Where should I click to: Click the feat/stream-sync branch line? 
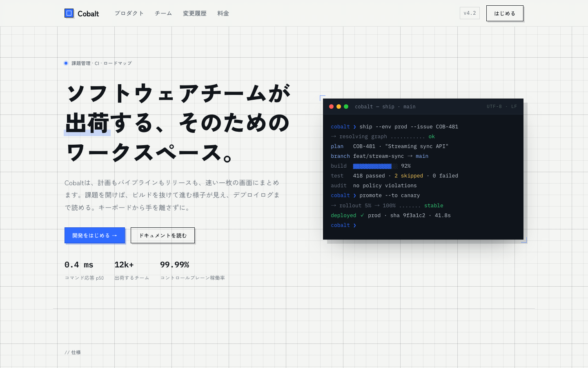(380, 156)
